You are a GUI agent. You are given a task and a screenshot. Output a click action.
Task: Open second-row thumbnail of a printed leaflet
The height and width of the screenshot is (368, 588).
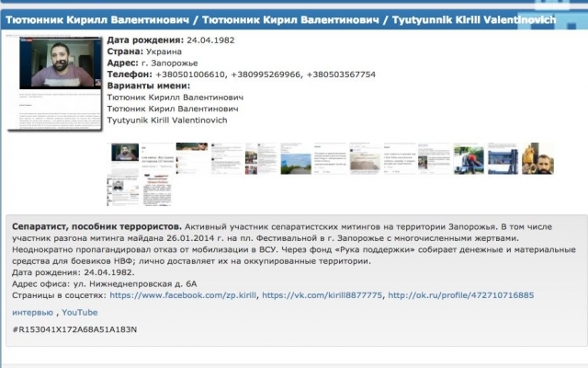coord(157,190)
